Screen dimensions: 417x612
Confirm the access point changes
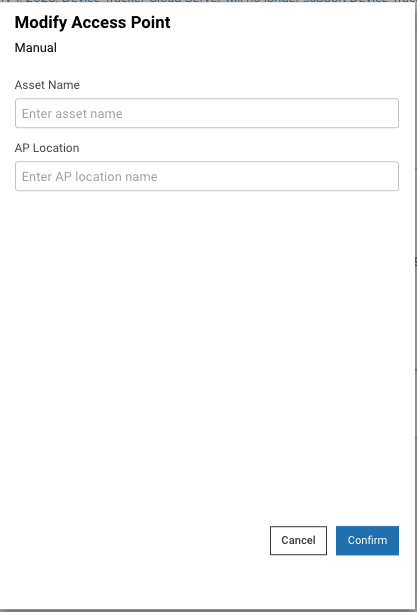tap(367, 540)
